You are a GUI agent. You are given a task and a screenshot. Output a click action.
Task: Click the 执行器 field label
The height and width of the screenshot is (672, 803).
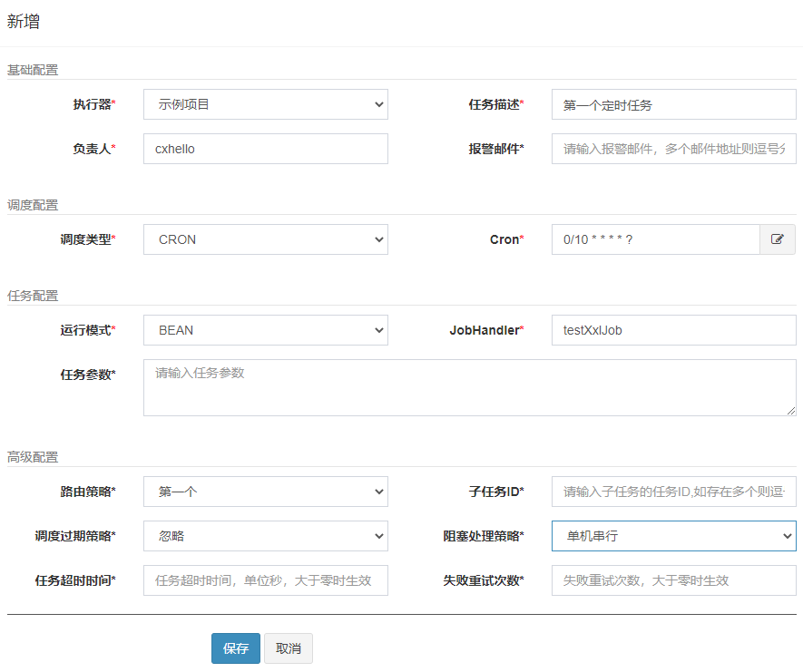94,104
